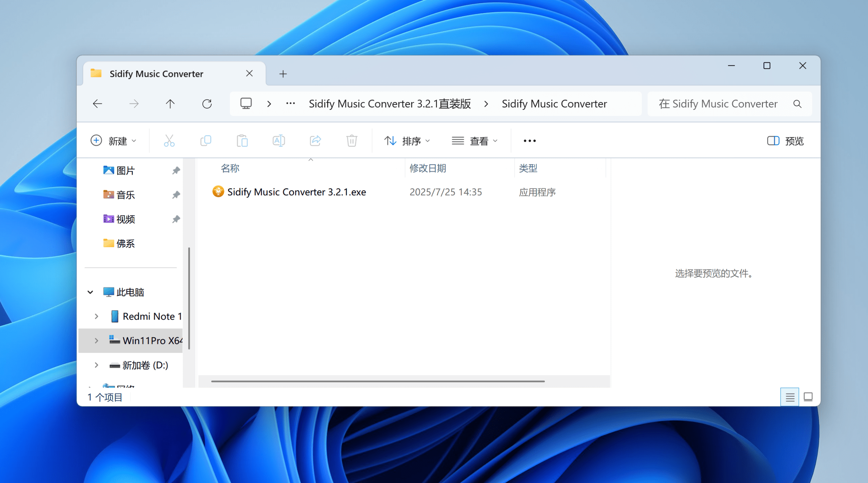Click the Share icon in toolbar
The image size is (868, 483).
(x=315, y=141)
